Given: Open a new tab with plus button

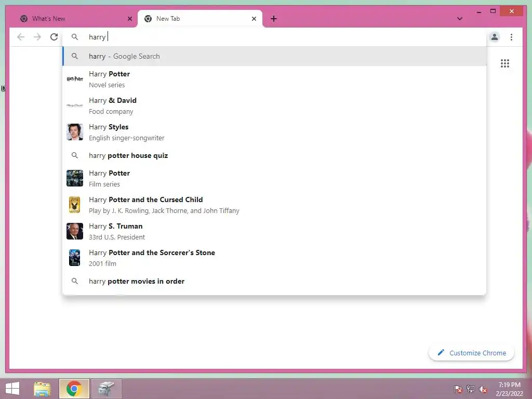Looking at the screenshot, I should click(x=274, y=19).
